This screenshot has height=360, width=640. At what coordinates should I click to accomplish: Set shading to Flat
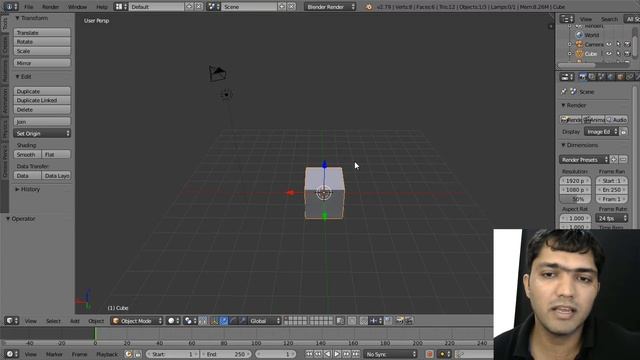click(x=56, y=154)
